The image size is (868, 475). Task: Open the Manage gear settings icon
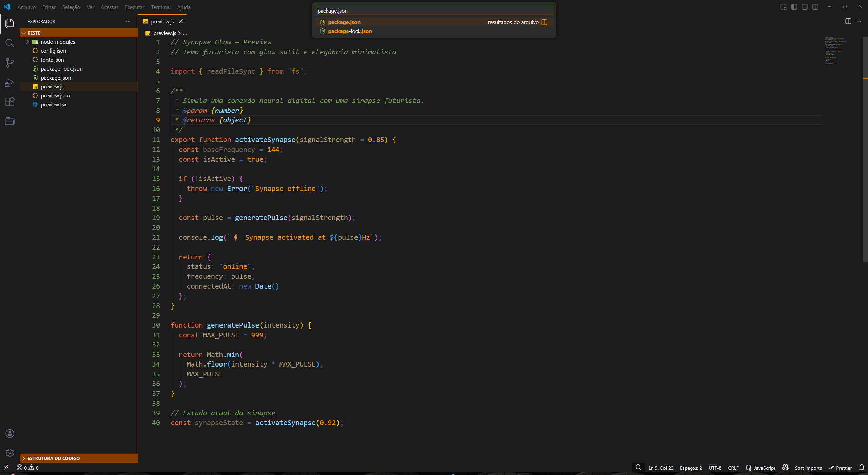click(x=9, y=453)
